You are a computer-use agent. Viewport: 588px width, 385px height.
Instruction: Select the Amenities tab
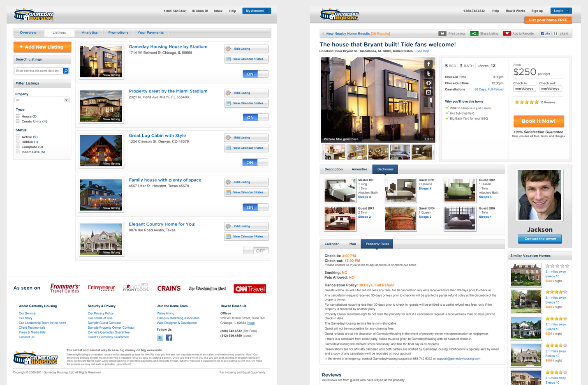point(359,169)
